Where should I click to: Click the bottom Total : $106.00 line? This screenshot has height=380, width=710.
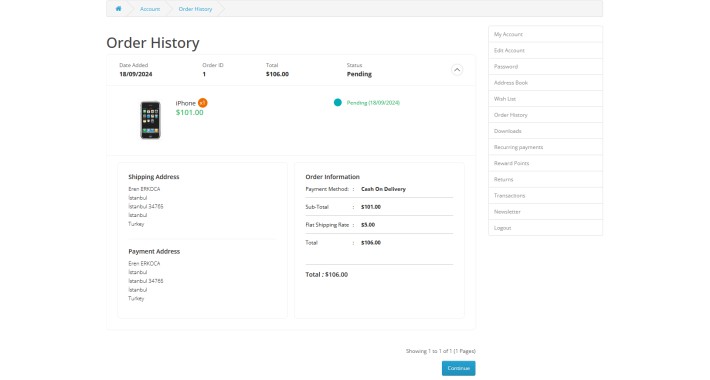(326, 274)
